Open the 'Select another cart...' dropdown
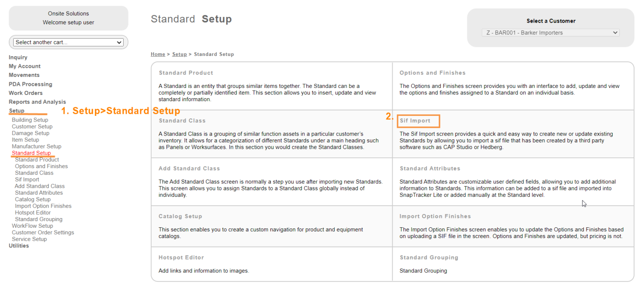The image size is (644, 291). pos(68,42)
